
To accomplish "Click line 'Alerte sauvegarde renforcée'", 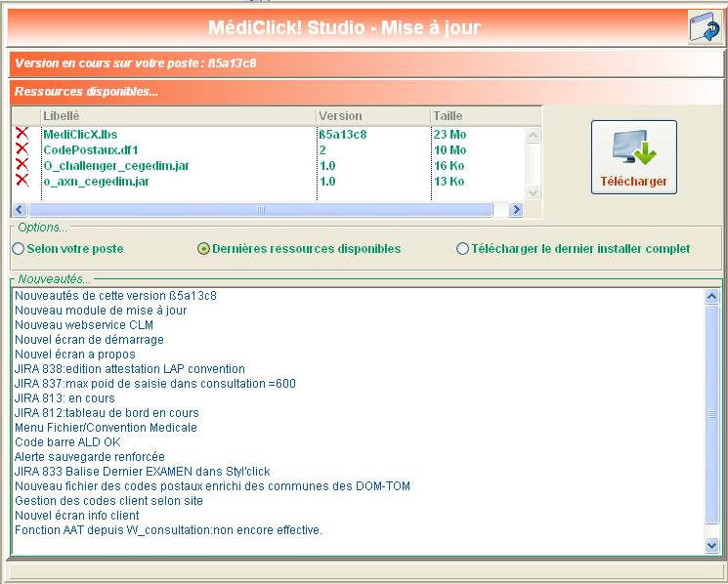I will point(90,457).
